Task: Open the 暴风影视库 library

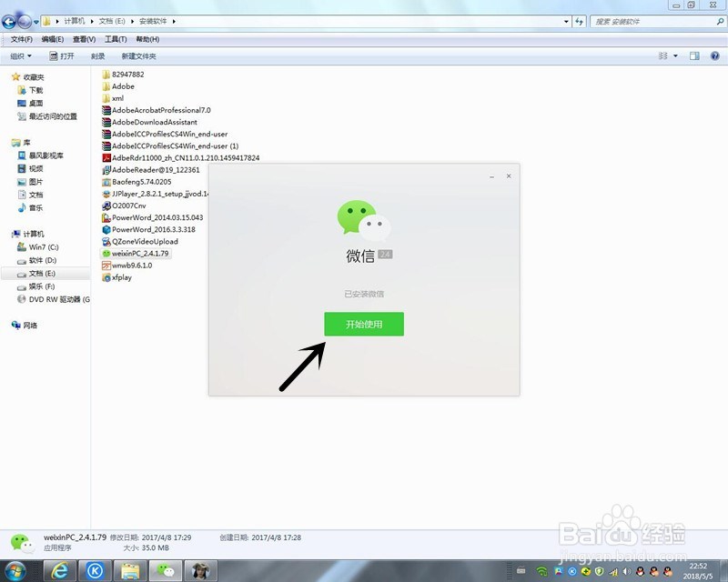Action: (x=40, y=156)
